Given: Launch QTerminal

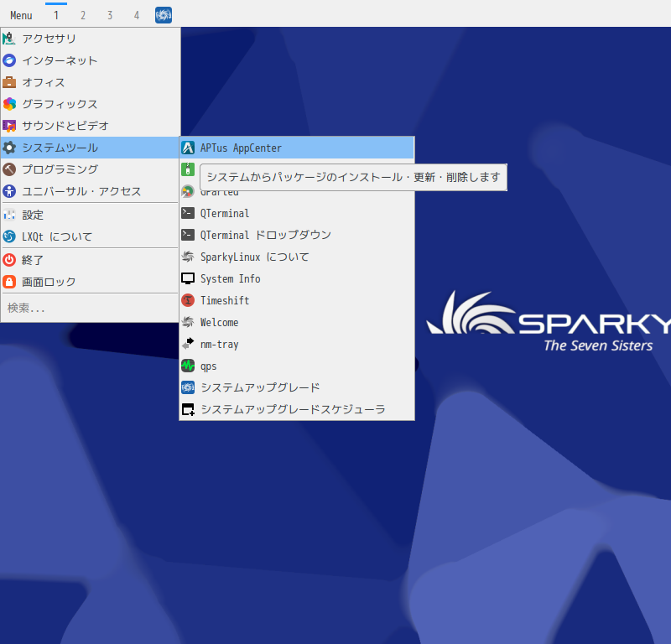Looking at the screenshot, I should (x=297, y=213).
